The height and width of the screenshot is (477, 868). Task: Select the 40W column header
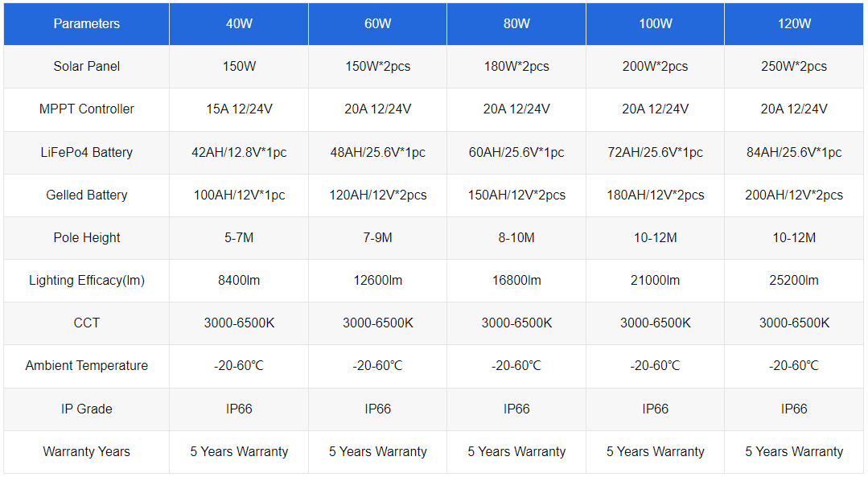[x=239, y=24]
